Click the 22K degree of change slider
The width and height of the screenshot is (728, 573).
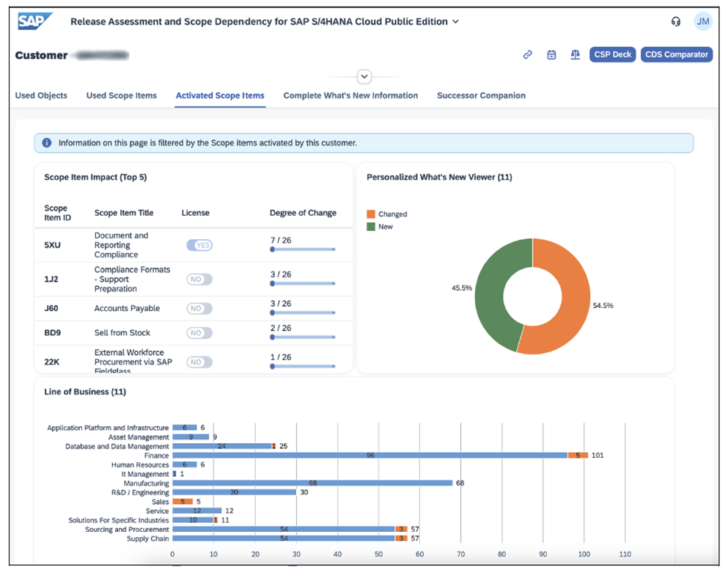303,366
